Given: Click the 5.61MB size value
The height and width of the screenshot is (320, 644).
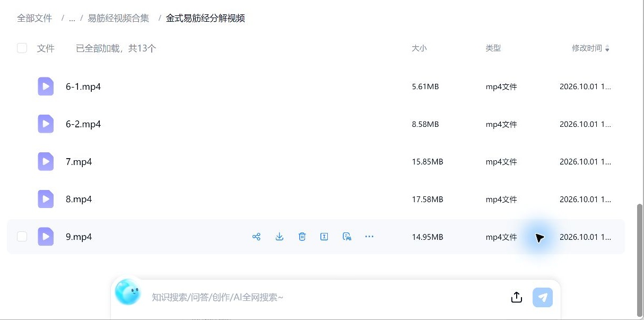Looking at the screenshot, I should click(425, 87).
